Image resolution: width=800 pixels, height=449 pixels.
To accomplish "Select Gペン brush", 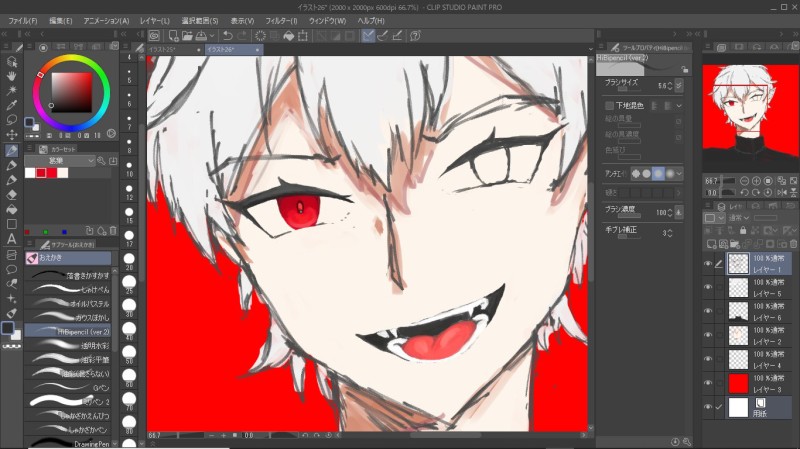I will pyautogui.click(x=68, y=387).
